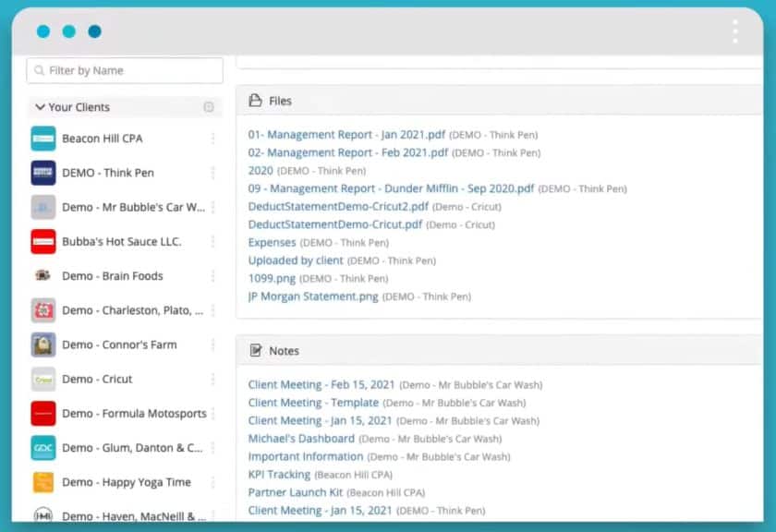Open the three-dot window menu icon

click(x=735, y=31)
